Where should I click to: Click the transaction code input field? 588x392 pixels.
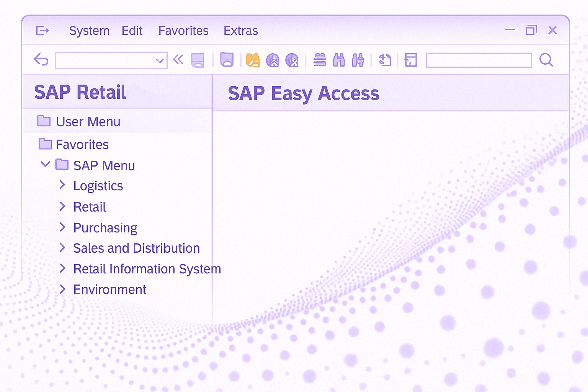pos(111,60)
